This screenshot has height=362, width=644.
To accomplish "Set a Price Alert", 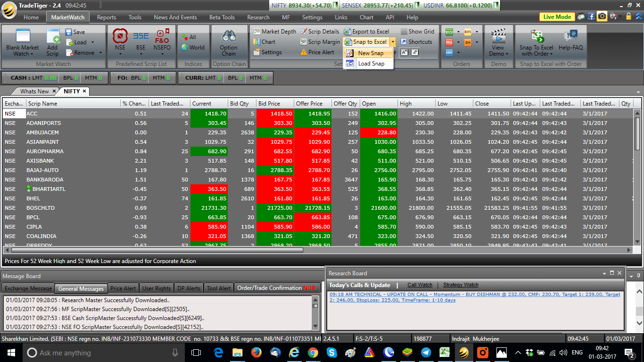I will pos(317,52).
